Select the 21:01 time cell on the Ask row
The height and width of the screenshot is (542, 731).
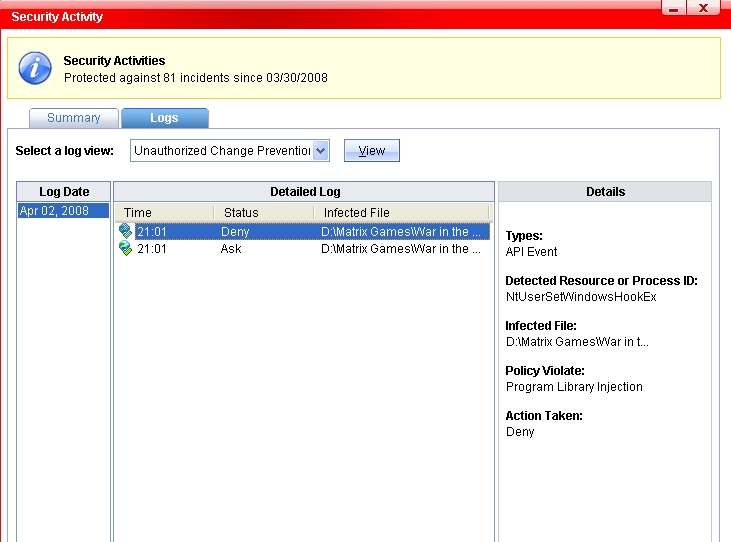coord(152,249)
